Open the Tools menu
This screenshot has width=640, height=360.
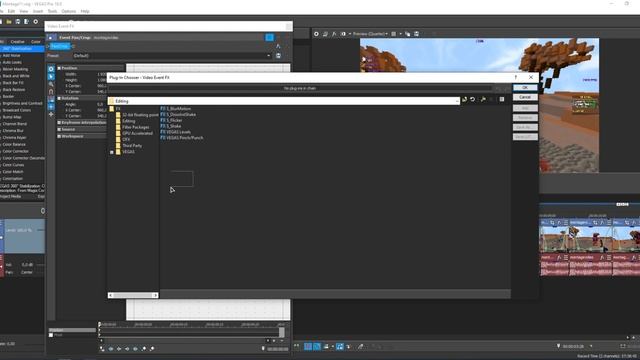[52, 11]
